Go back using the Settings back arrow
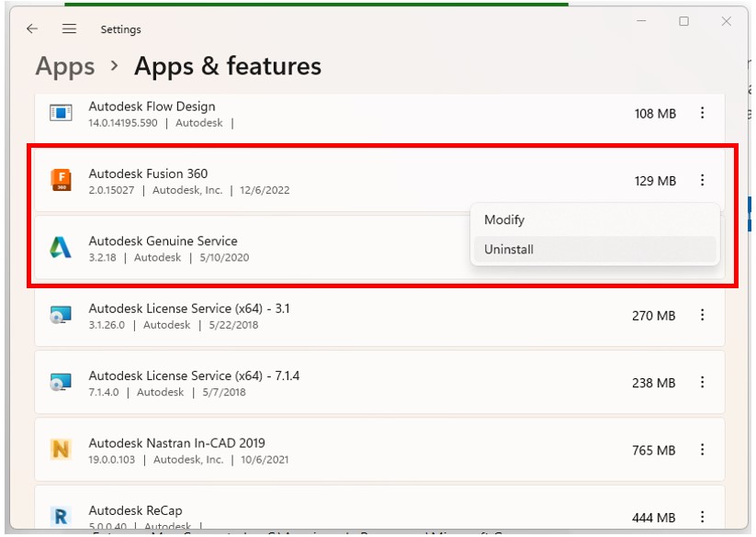756x537 pixels. pos(32,28)
